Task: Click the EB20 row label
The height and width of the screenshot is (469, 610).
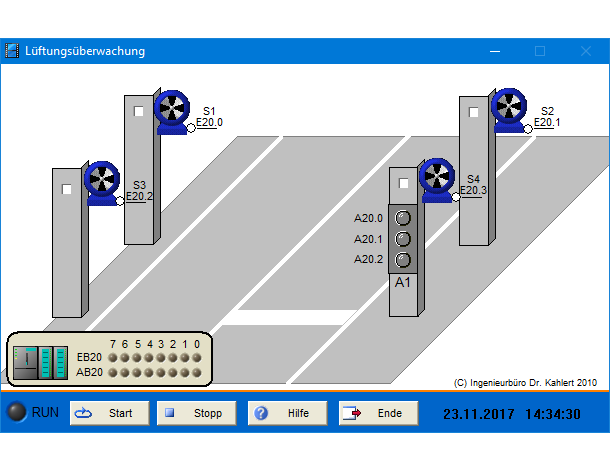Action: point(89,357)
